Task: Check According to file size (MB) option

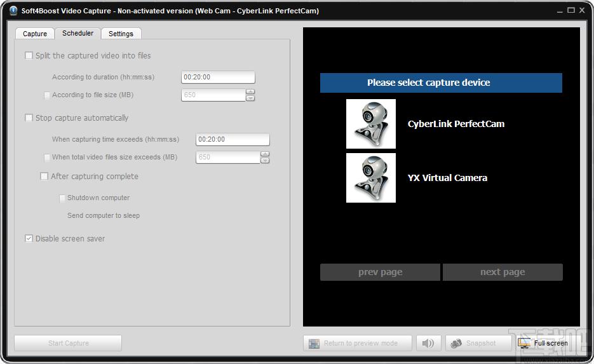Action: click(47, 95)
